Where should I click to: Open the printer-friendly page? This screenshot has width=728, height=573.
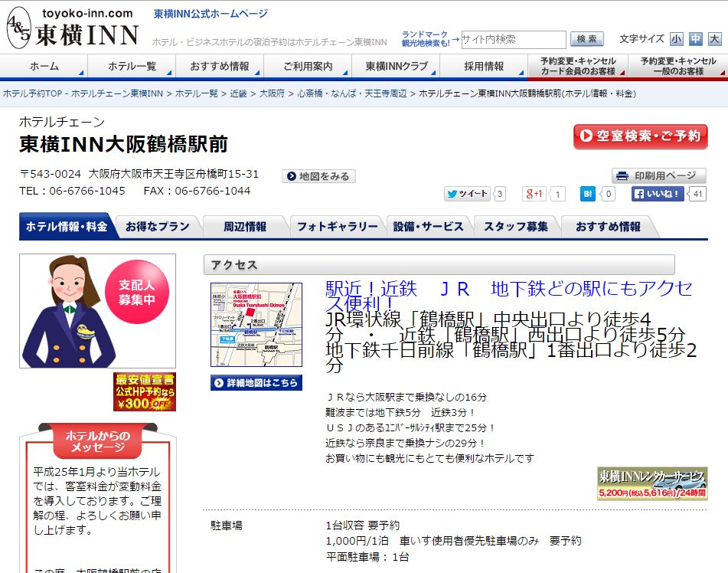[658, 175]
